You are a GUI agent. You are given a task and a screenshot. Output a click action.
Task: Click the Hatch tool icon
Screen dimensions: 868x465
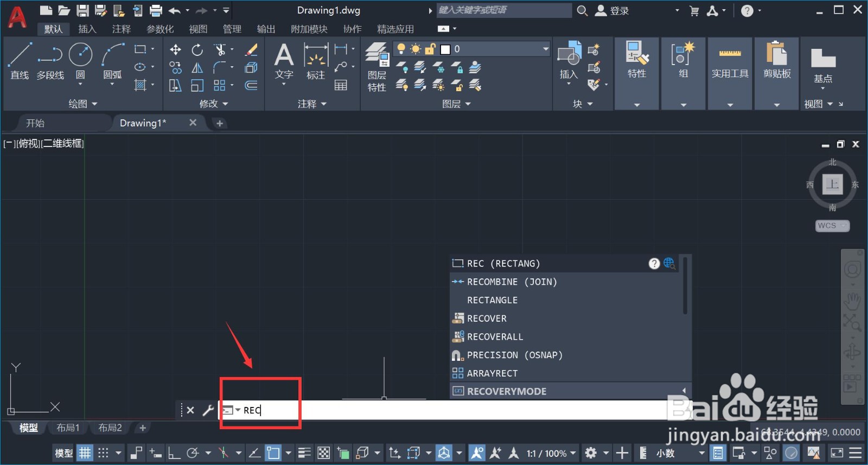(140, 85)
